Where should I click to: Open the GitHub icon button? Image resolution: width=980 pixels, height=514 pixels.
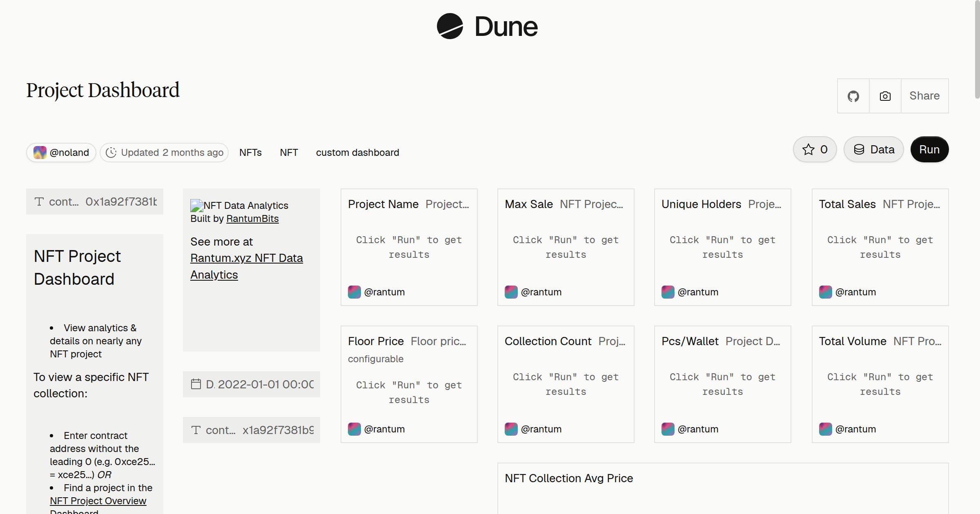pyautogui.click(x=853, y=96)
